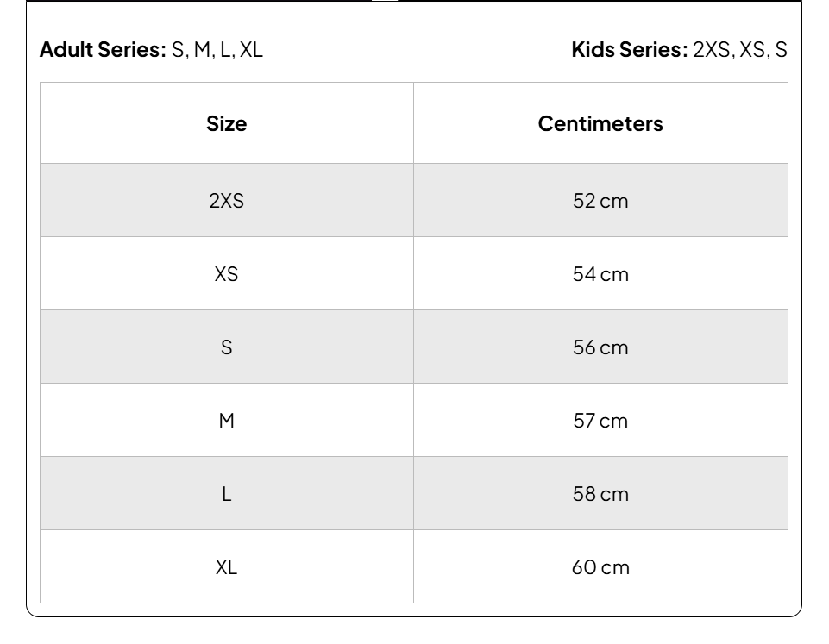Click the bold Kids Series label

pyautogui.click(x=630, y=50)
